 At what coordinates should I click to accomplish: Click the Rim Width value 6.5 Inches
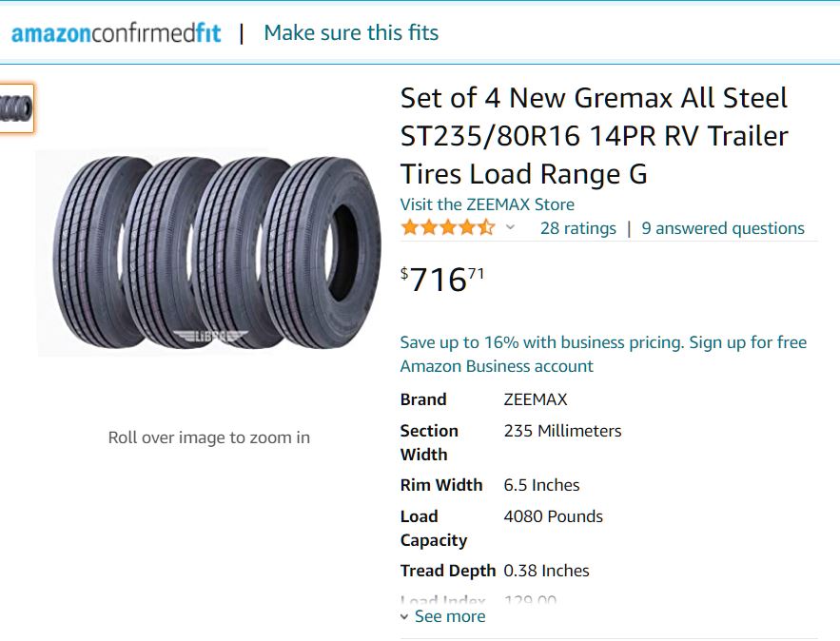tap(541, 485)
